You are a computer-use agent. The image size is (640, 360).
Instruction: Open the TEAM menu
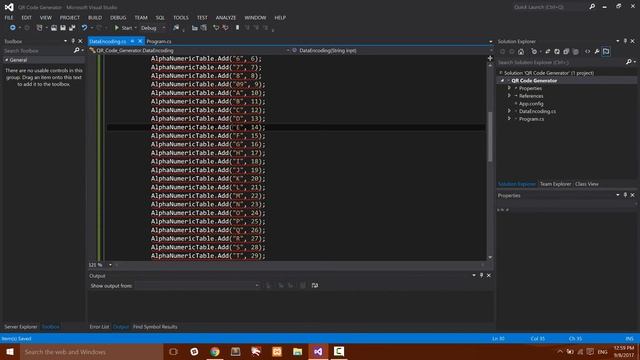(141, 18)
